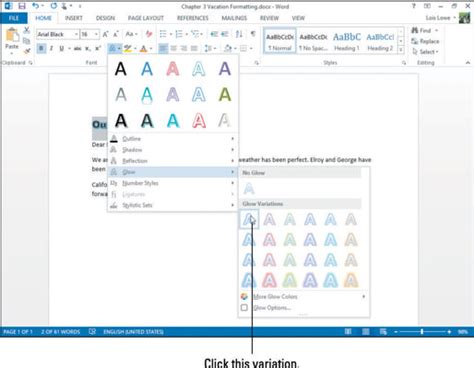Viewport: 474px width, 368px height.
Task: Apply the Normal style
Action: coord(280,41)
